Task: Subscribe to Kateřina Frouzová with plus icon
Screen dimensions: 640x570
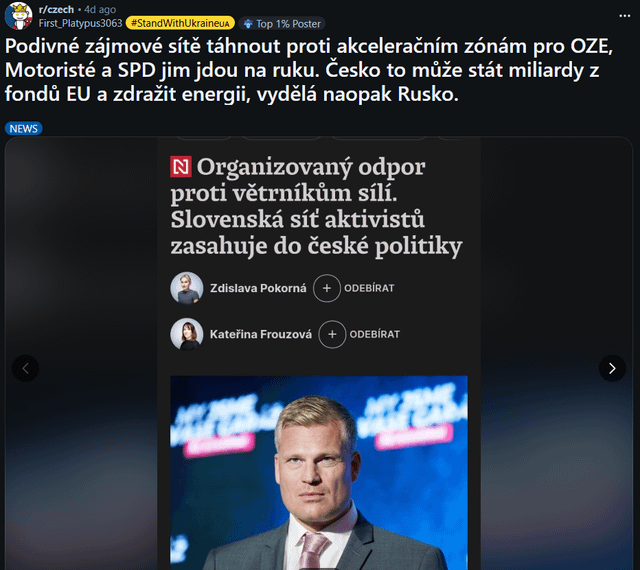Action: click(332, 334)
